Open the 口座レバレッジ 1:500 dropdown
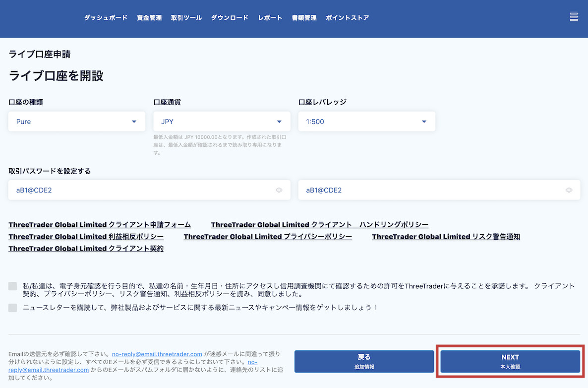The height and width of the screenshot is (388, 588). [367, 122]
